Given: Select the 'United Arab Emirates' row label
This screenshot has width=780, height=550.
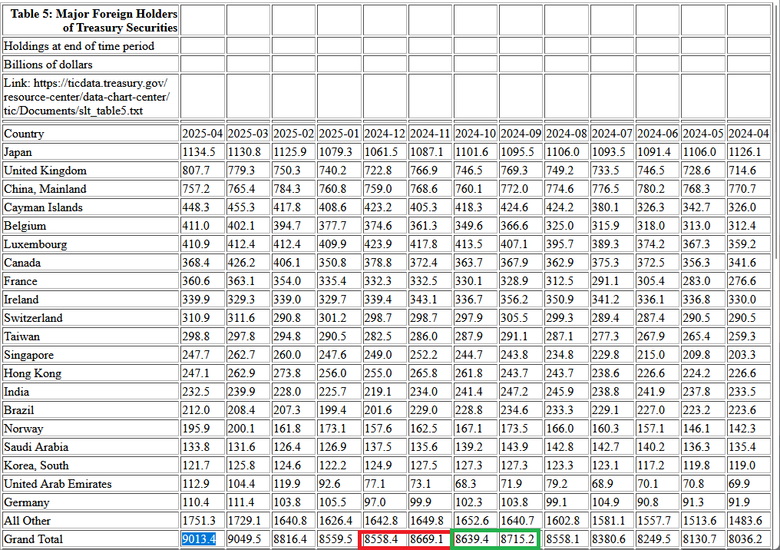Looking at the screenshot, I should click(58, 483).
